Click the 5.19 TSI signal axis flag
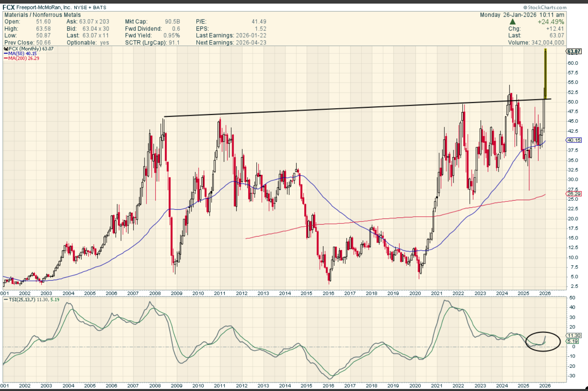Viewport: 588px width, 391px height. click(572, 342)
